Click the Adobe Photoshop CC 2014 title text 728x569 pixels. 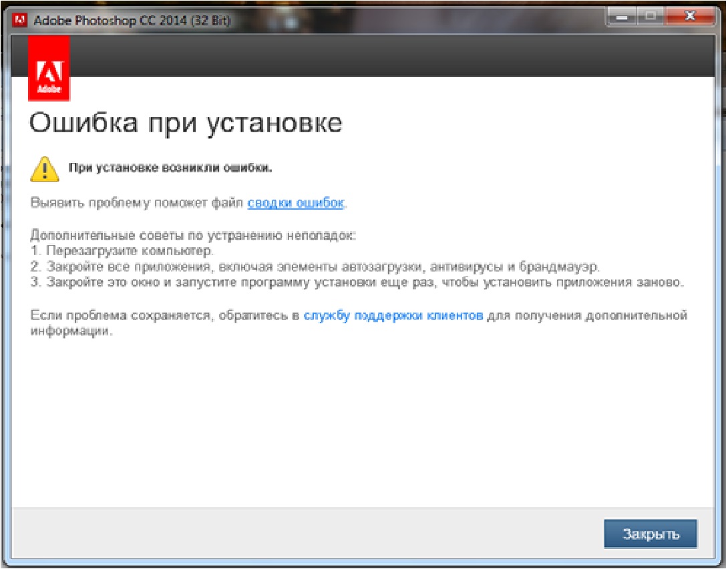pyautogui.click(x=132, y=21)
